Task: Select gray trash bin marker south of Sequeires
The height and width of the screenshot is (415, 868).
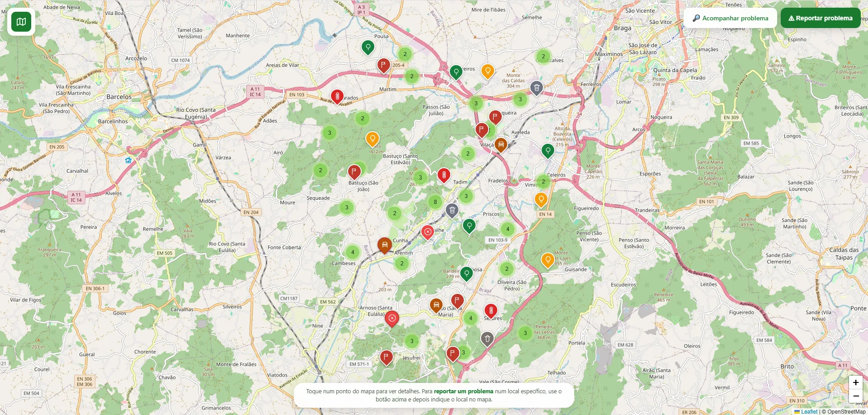Action: click(x=487, y=339)
